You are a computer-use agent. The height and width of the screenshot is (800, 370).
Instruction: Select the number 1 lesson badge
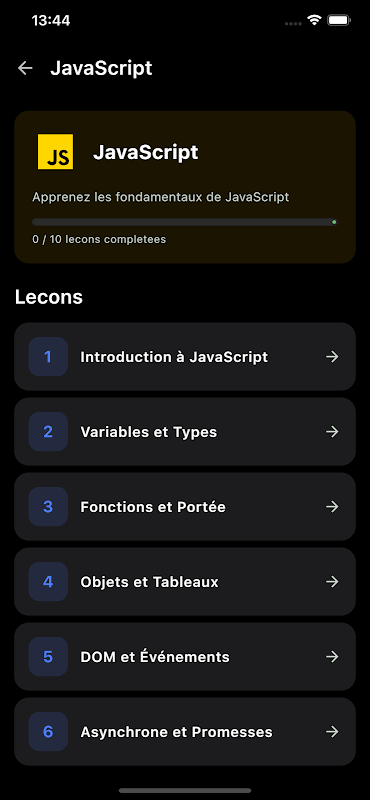coord(48,357)
